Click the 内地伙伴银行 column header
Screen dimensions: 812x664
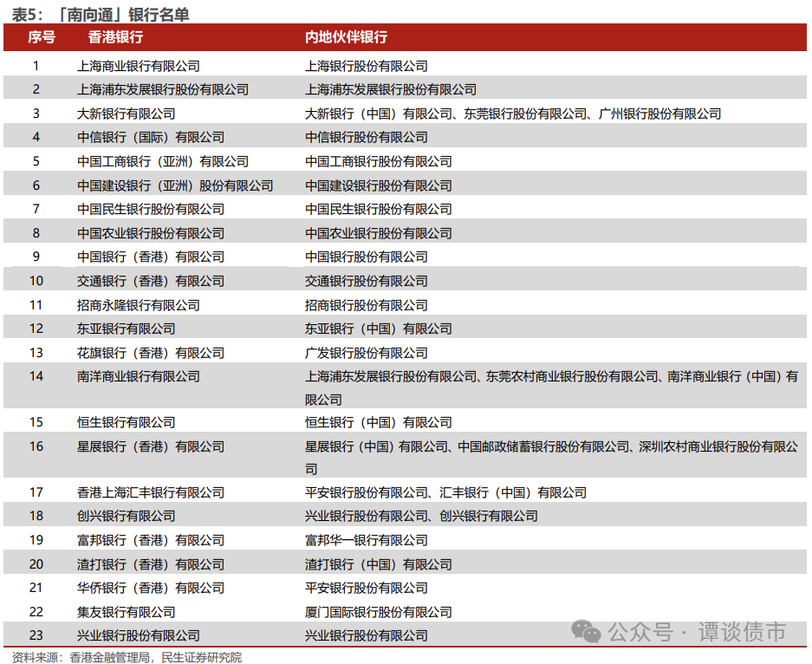coord(346,36)
